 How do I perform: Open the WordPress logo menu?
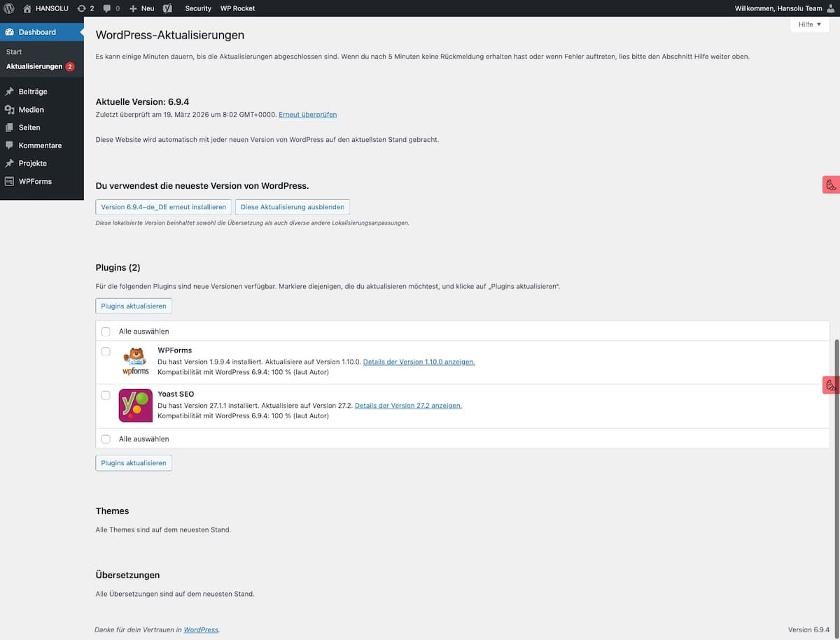click(x=8, y=8)
